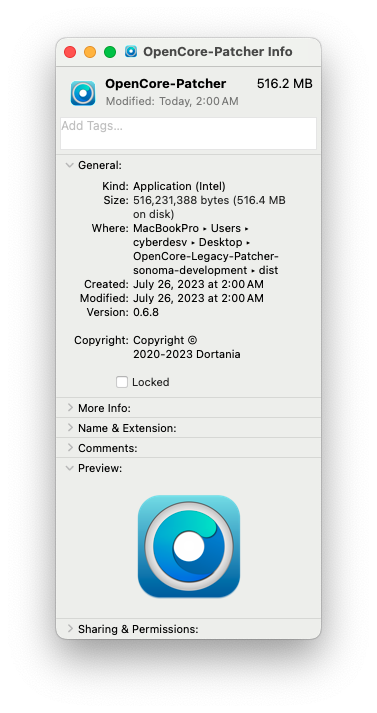377x713 pixels.
Task: Toggle the Locked checkbox
Action: [x=121, y=382]
